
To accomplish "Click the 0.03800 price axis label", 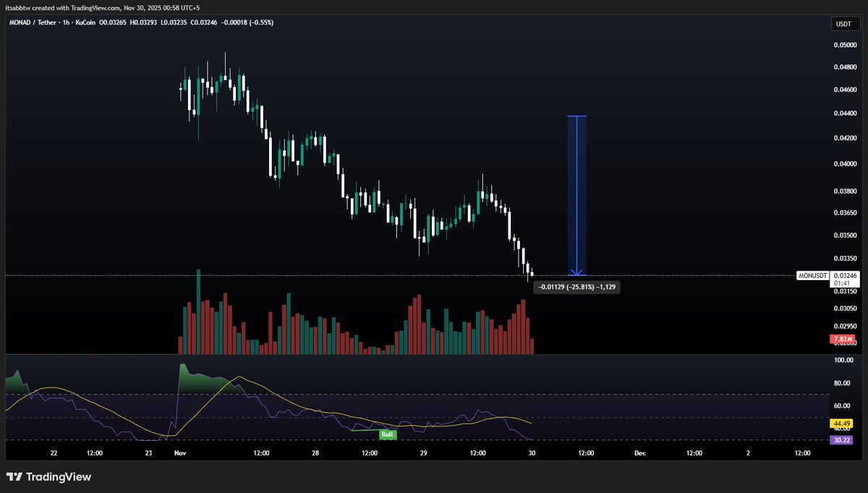I will coord(846,192).
